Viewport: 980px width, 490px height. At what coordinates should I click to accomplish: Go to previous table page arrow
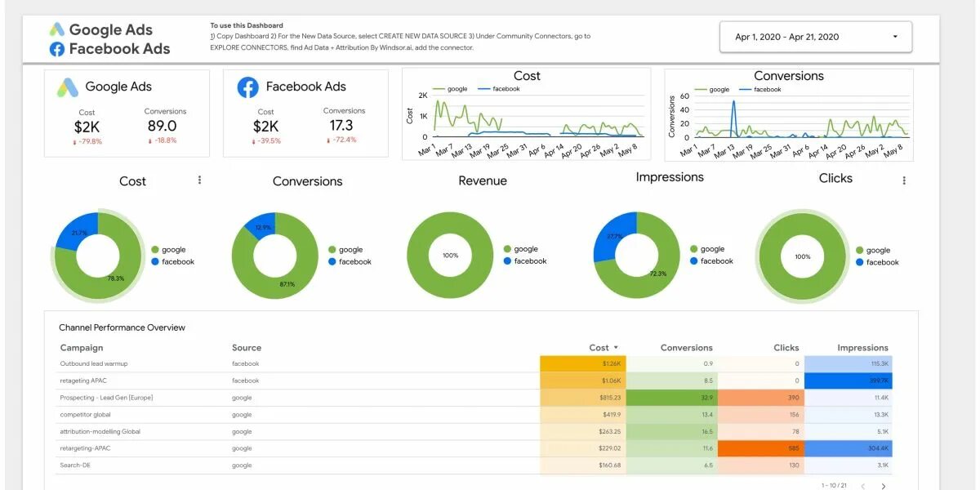pos(863,486)
